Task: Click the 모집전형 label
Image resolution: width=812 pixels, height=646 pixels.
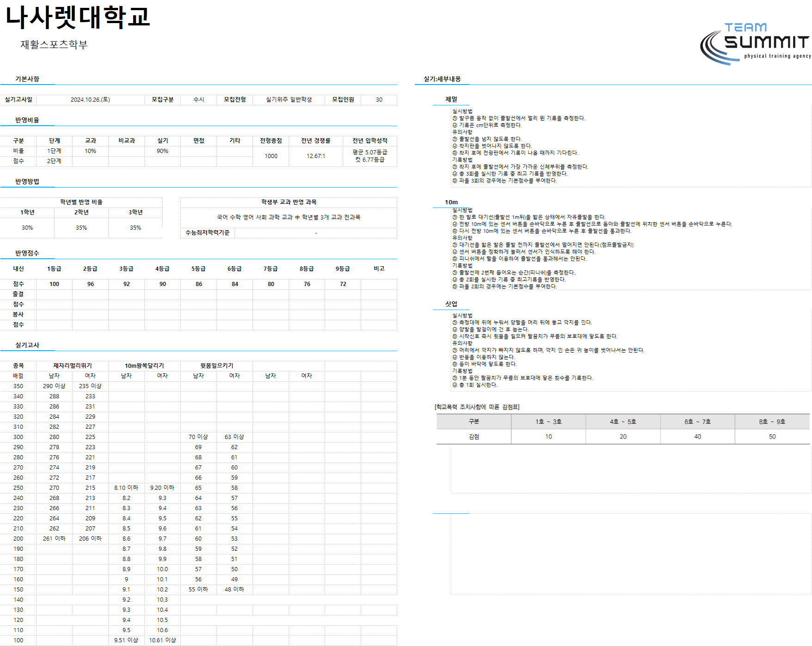Action: point(235,100)
